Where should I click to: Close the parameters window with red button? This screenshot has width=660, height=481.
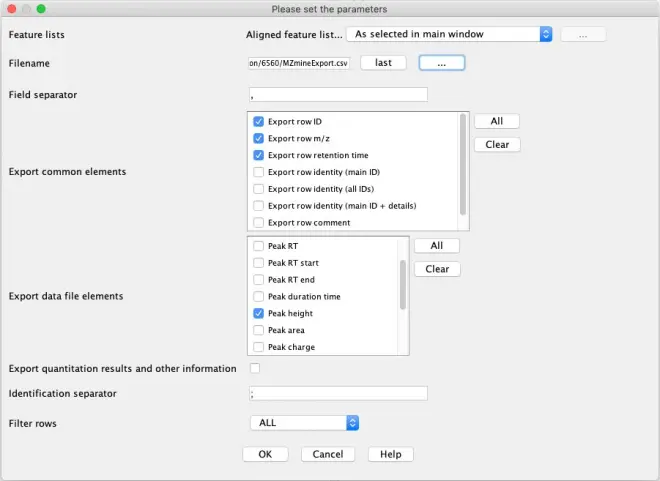point(12,9)
